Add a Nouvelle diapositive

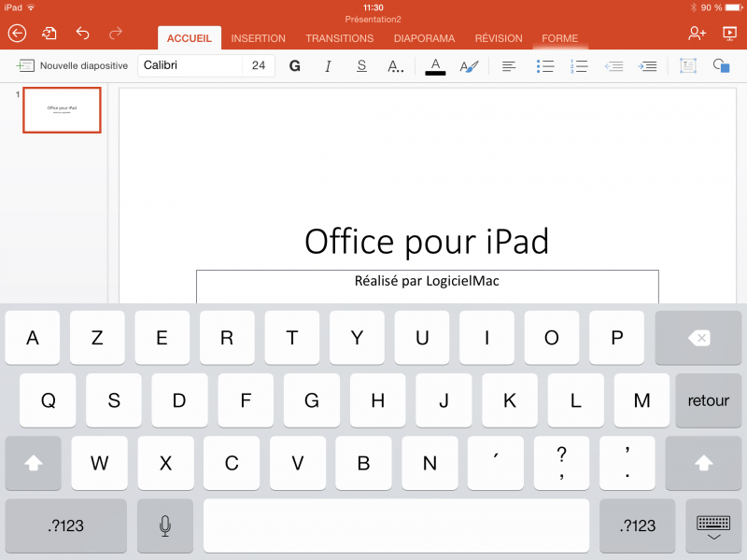72,65
